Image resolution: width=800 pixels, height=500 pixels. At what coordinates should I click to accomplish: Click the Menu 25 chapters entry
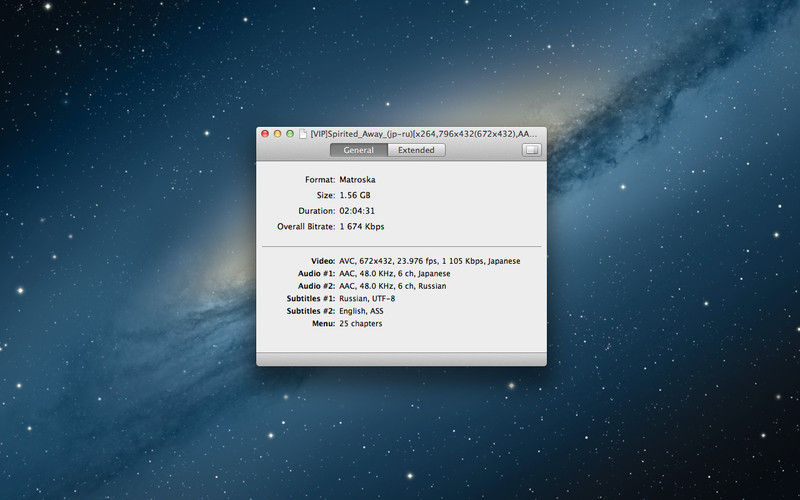[360, 324]
